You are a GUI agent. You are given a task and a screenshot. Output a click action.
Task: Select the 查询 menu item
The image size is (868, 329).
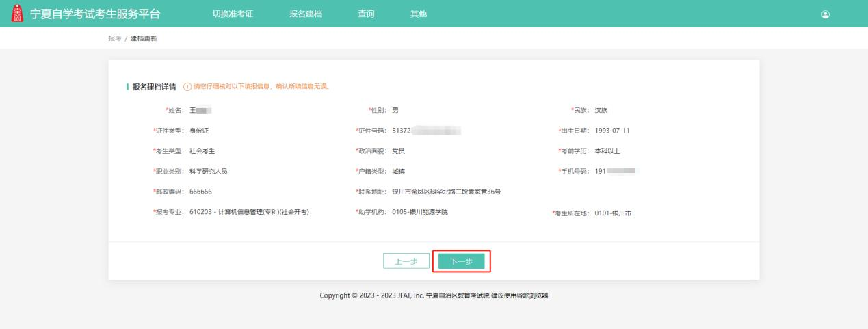(x=366, y=14)
